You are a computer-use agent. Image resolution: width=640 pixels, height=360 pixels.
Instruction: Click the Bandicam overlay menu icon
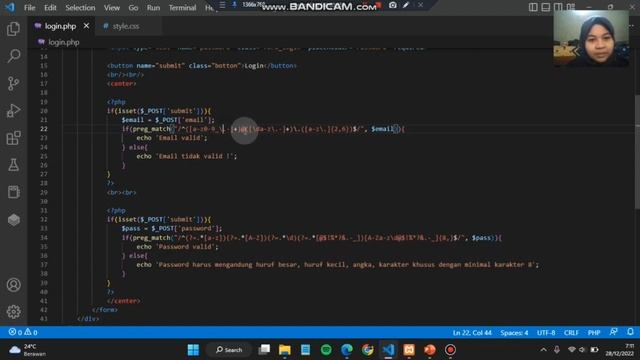tap(222, 5)
